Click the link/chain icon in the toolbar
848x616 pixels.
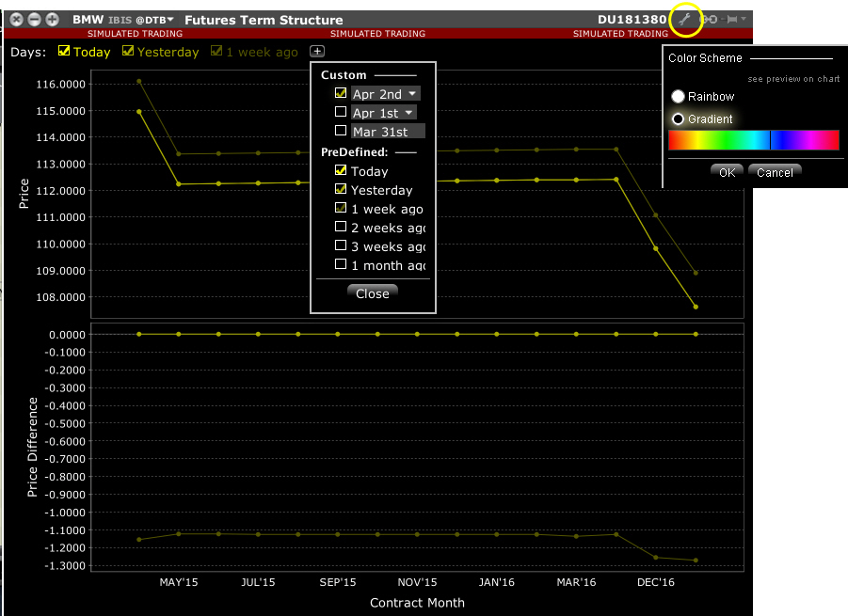(708, 18)
